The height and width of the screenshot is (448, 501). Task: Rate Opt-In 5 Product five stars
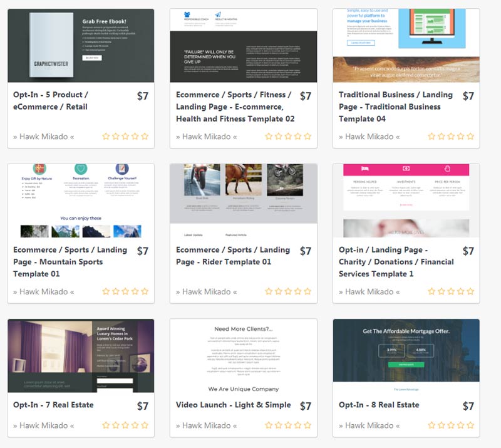pyautogui.click(x=145, y=137)
